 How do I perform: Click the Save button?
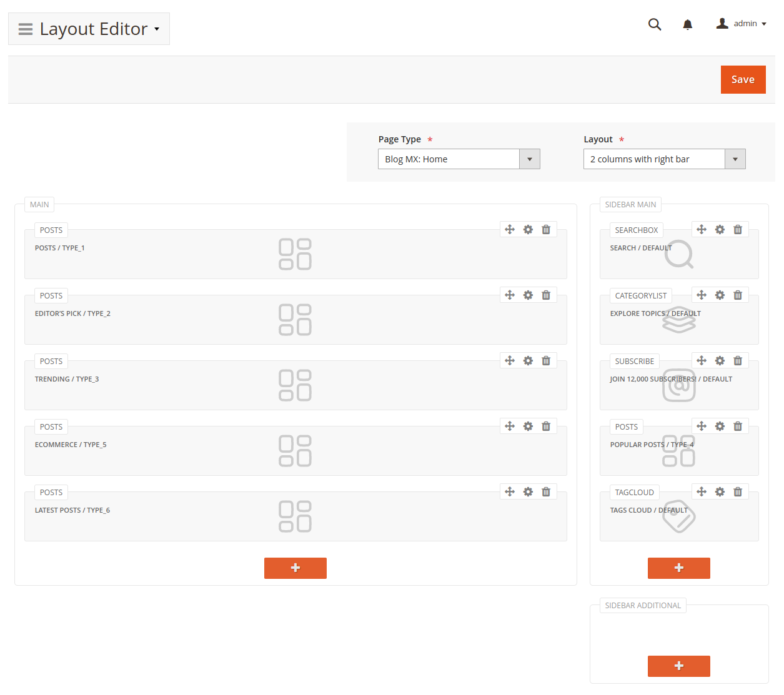743,80
